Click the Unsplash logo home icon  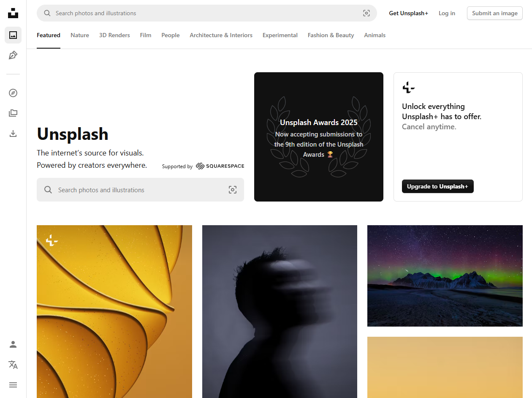tap(13, 13)
